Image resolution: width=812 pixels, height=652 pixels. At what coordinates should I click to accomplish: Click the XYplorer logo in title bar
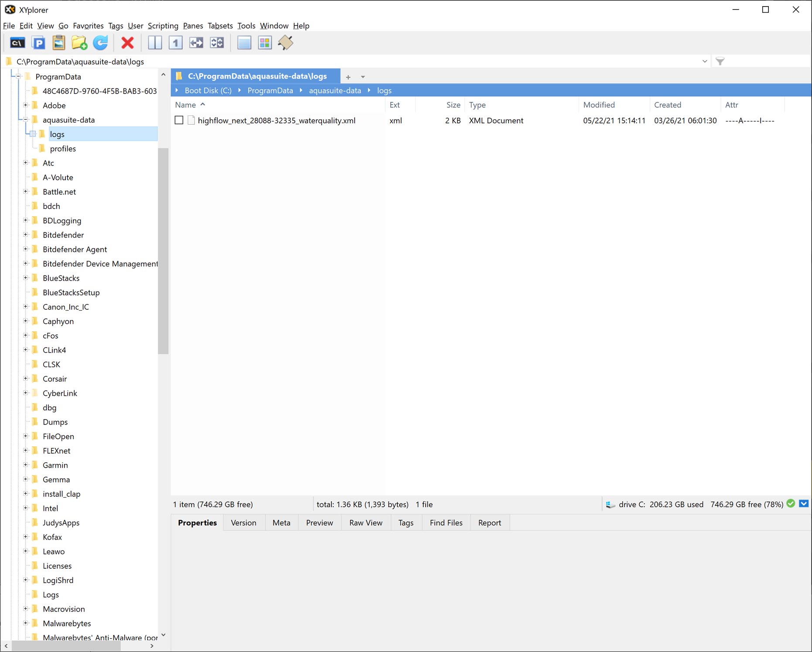point(10,9)
